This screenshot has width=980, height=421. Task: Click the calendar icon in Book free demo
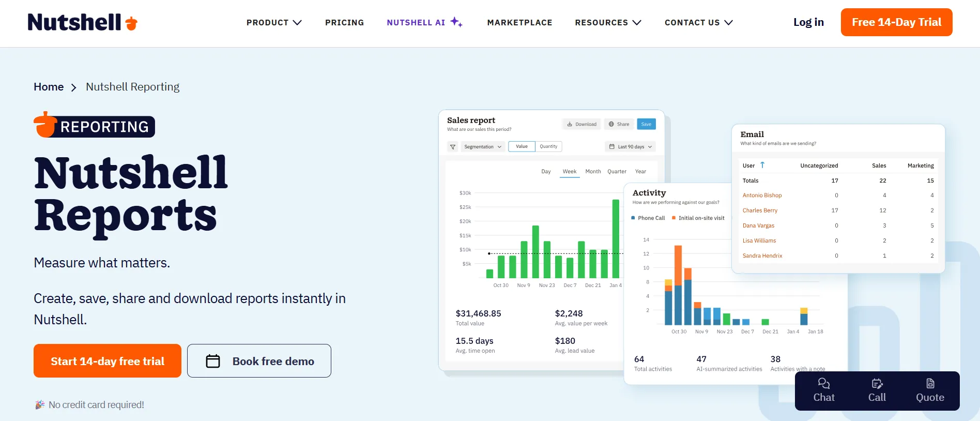pos(213,361)
